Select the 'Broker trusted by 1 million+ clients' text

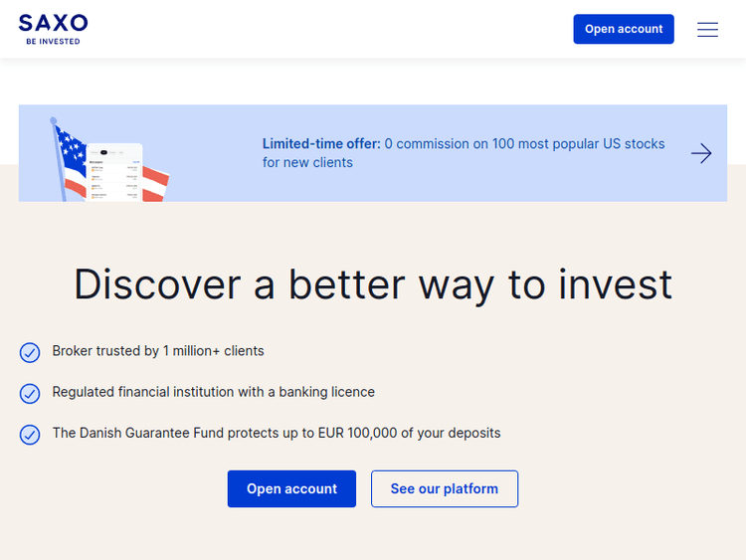(158, 351)
